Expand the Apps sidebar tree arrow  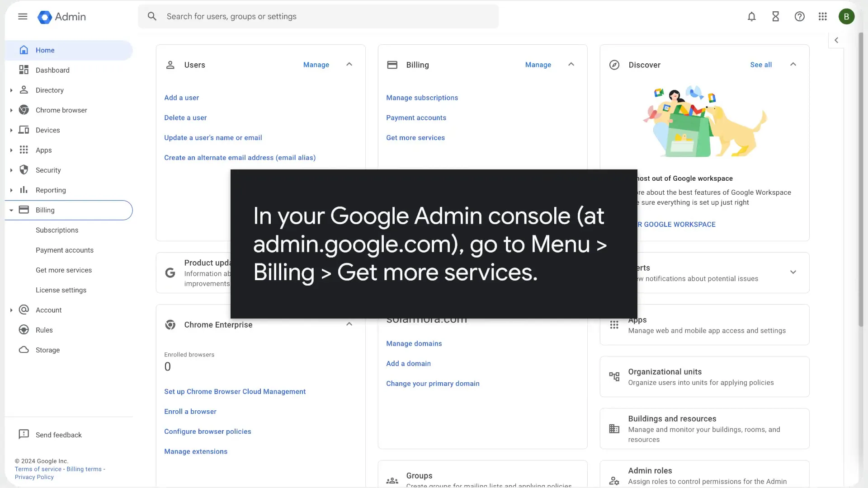pos(11,150)
